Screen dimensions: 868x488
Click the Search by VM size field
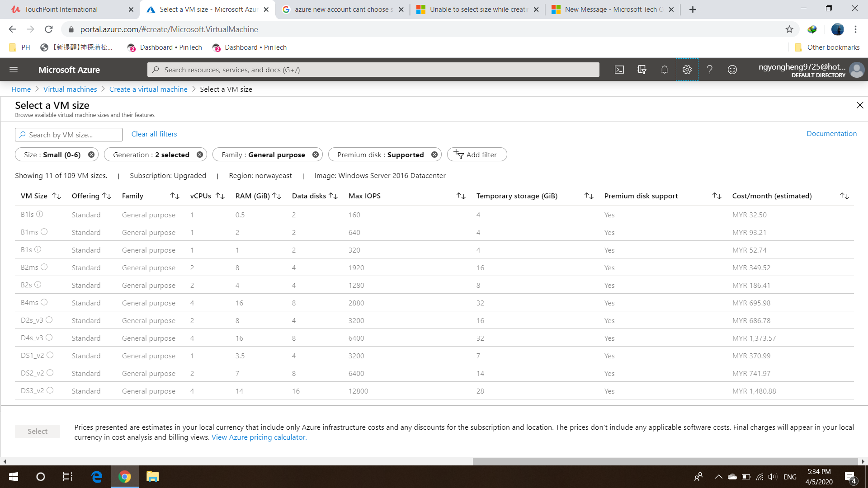click(68, 134)
